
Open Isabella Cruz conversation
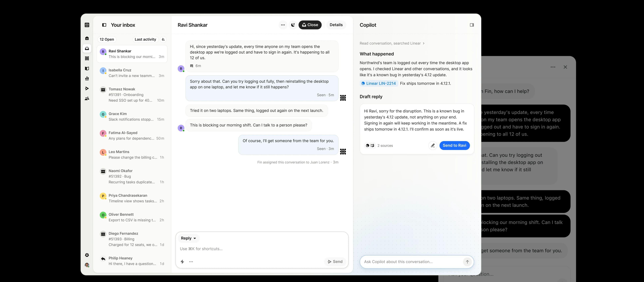(x=132, y=73)
